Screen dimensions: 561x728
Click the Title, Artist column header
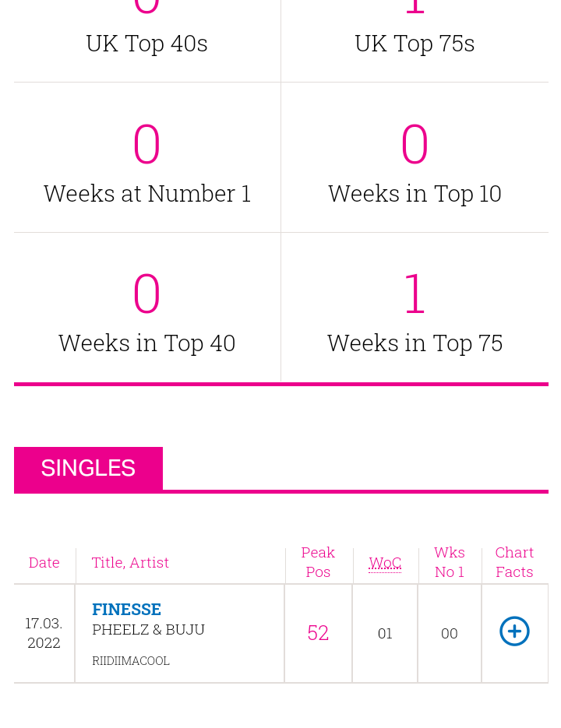coord(130,563)
